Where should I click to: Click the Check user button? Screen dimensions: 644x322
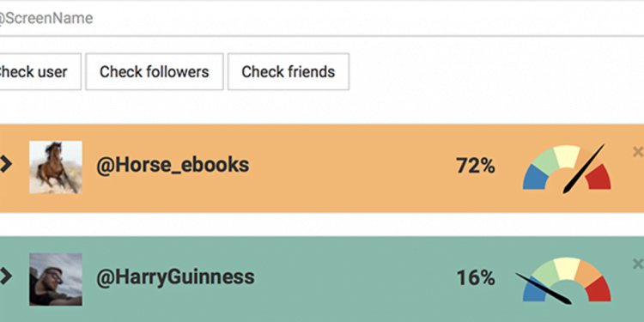39,72
